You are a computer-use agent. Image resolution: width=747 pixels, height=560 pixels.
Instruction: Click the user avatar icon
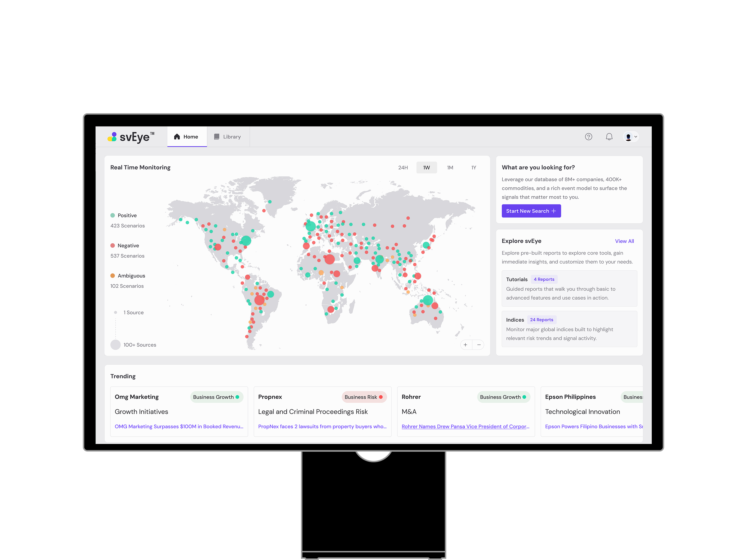click(628, 137)
